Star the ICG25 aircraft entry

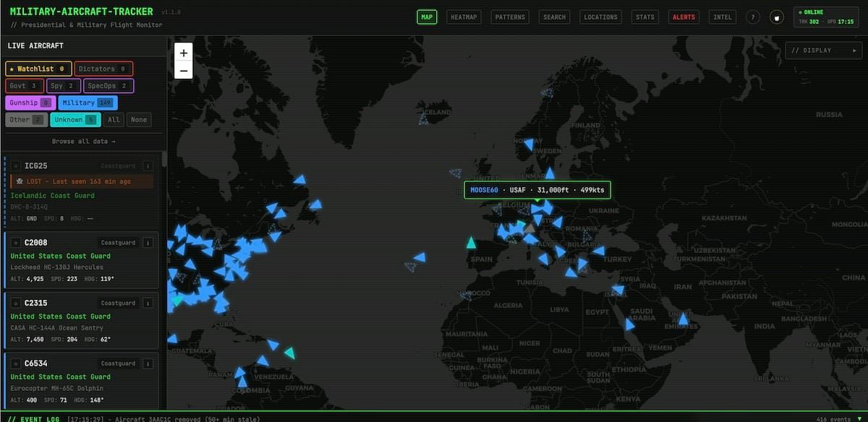(16, 166)
